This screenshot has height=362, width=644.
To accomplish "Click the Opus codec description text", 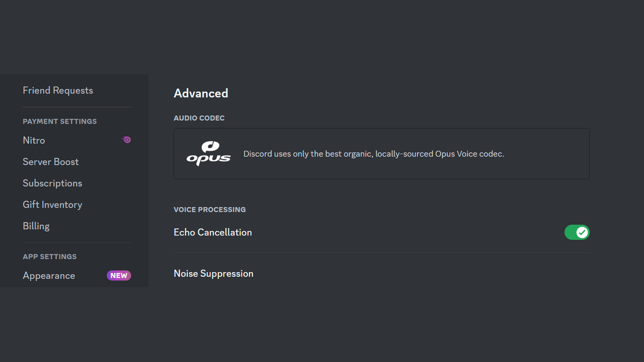I will pyautogui.click(x=374, y=153).
